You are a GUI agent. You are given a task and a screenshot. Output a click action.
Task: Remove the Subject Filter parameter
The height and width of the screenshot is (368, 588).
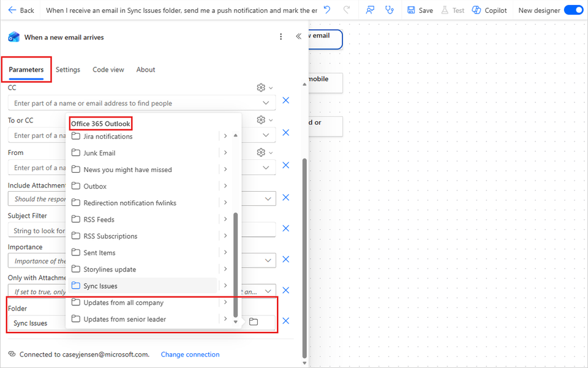coord(286,228)
